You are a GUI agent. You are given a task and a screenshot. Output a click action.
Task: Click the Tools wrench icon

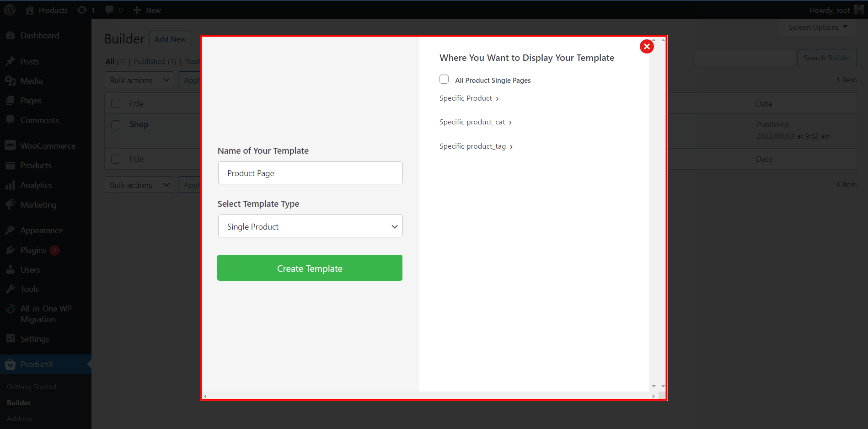tap(11, 289)
